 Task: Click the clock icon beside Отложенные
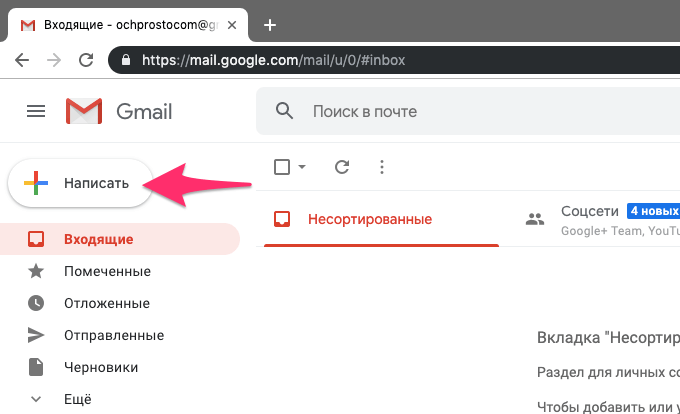pos(36,303)
